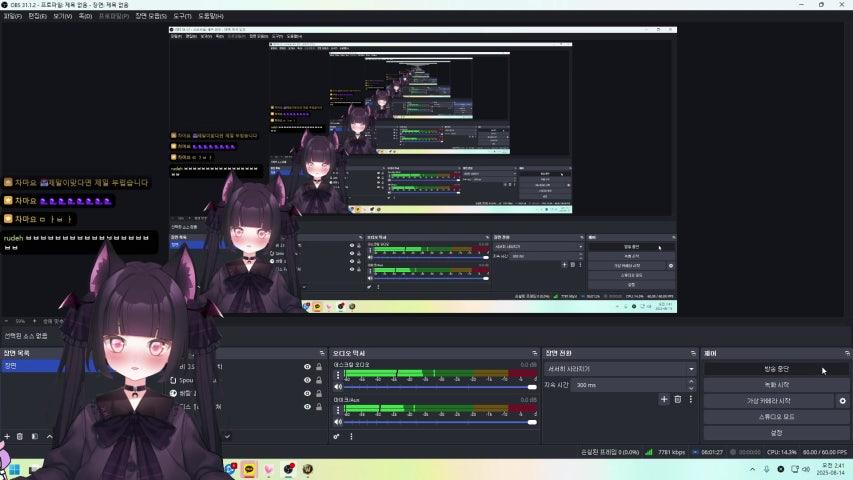Increase transition duration with up arrow
This screenshot has height=480, width=853.
(691, 382)
